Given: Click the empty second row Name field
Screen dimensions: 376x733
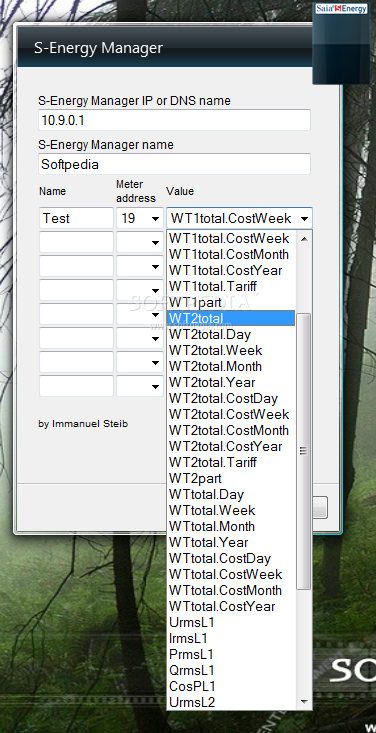Looking at the screenshot, I should click(76, 242).
